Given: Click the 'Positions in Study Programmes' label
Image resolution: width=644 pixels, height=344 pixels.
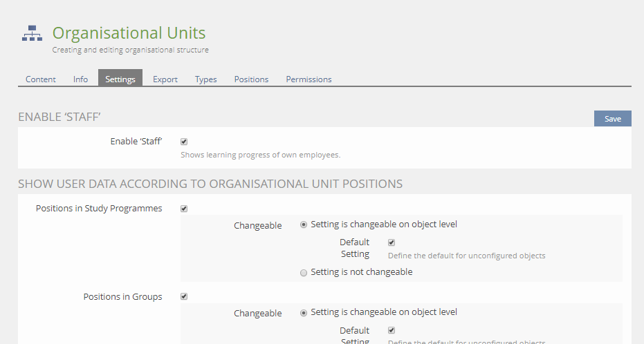Looking at the screenshot, I should (99, 209).
